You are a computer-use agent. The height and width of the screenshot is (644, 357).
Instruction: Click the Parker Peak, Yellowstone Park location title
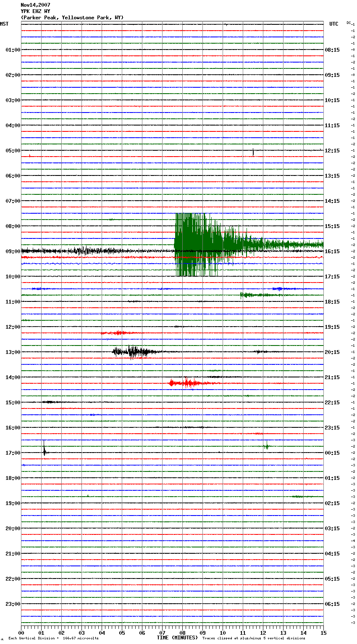72,18
